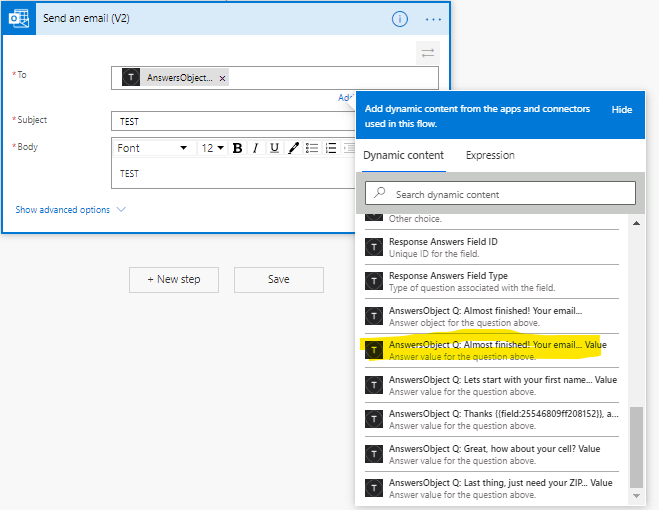Click the highlight pen color icon
Viewport: 659px width, 510px height.
pyautogui.click(x=293, y=148)
